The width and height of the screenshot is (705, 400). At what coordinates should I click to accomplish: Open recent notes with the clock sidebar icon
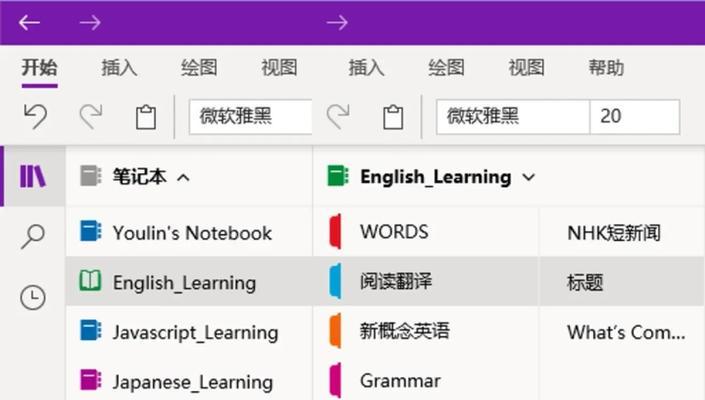pyautogui.click(x=33, y=298)
